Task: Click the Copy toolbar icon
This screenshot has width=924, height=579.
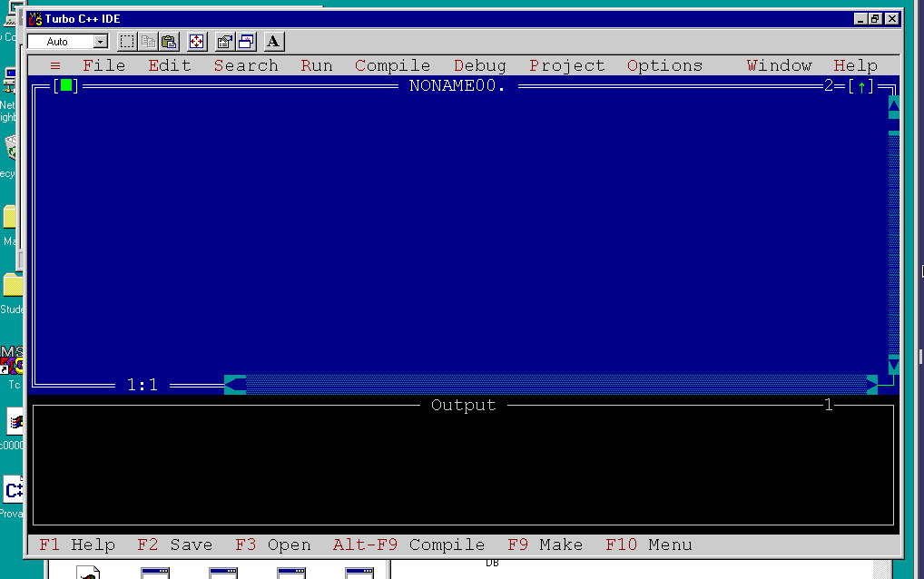Action: 148,41
